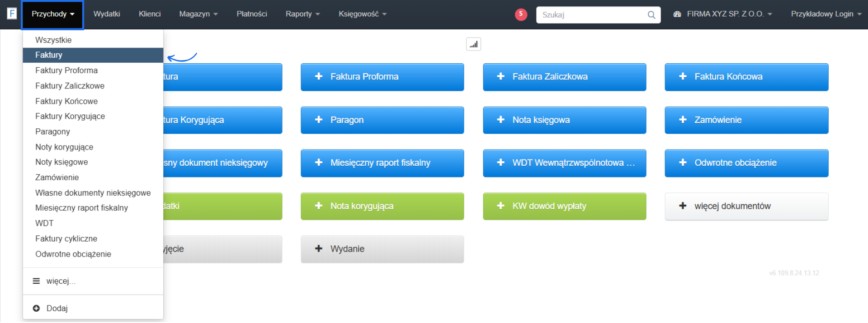868x323 pixels.
Task: Choose Faktury Zaliczkowe menu entry
Action: pyautogui.click(x=93, y=86)
